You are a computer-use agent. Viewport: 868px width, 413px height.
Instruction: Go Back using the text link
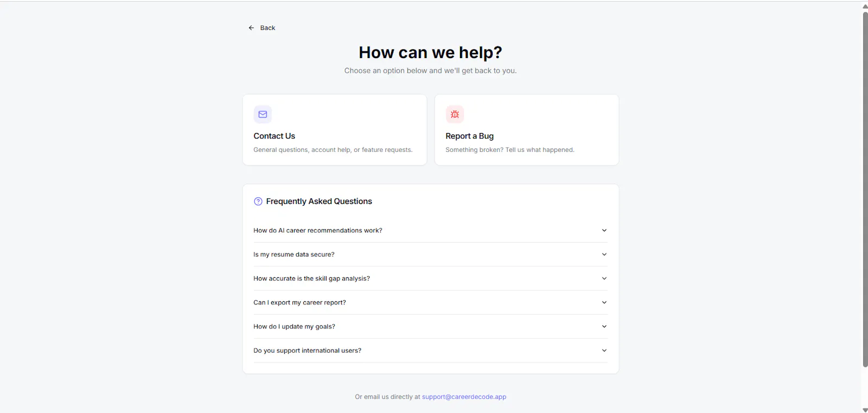tap(267, 28)
